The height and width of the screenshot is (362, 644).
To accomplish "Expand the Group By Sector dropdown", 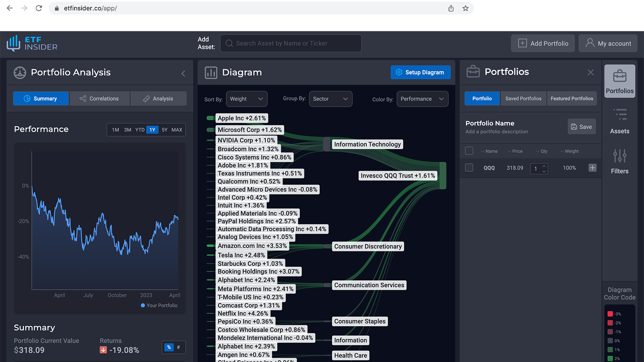I will pos(330,99).
